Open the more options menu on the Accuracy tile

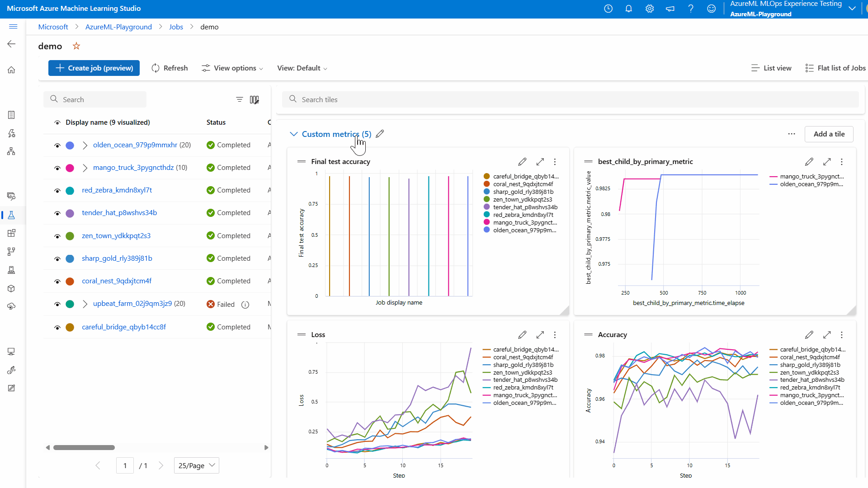tap(842, 335)
